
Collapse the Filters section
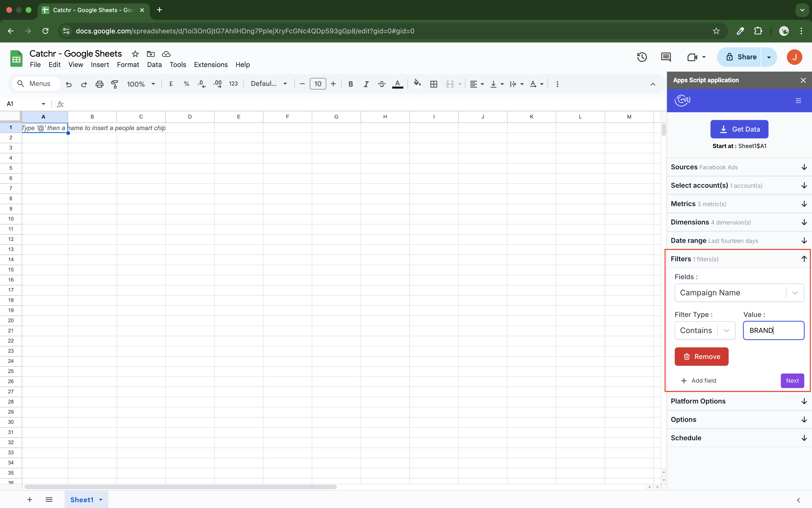tap(739, 259)
